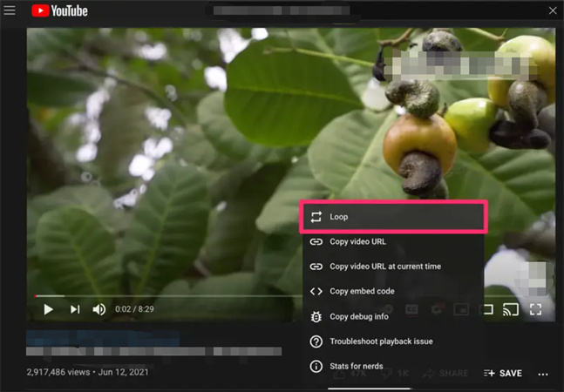
Task: Enter fullscreen mode
Action: pos(535,309)
